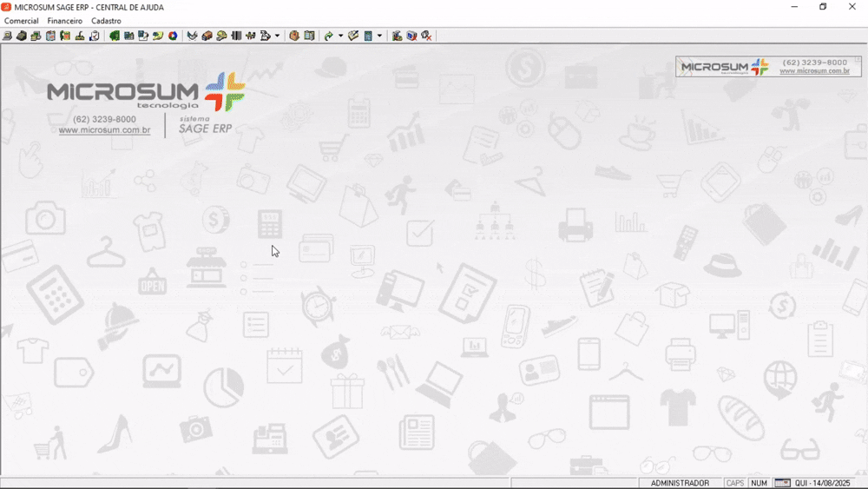
Task: Follow the www.microsum.com.br link under large logo
Action: [x=104, y=130]
